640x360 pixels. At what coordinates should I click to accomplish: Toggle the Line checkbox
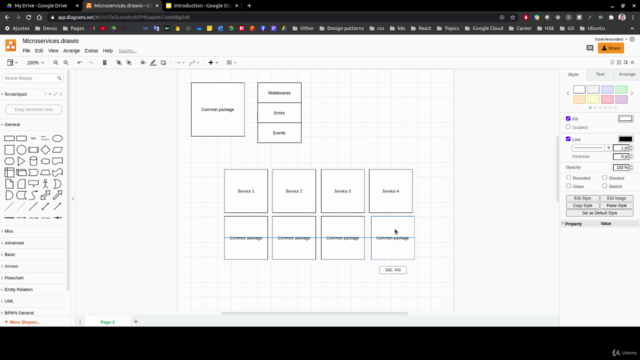pyautogui.click(x=568, y=139)
